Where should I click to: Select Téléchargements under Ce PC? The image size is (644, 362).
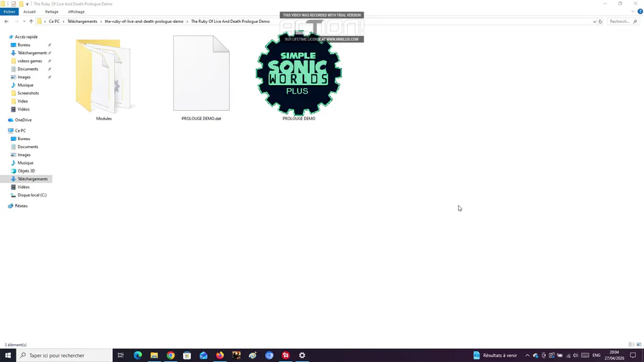coord(32,179)
